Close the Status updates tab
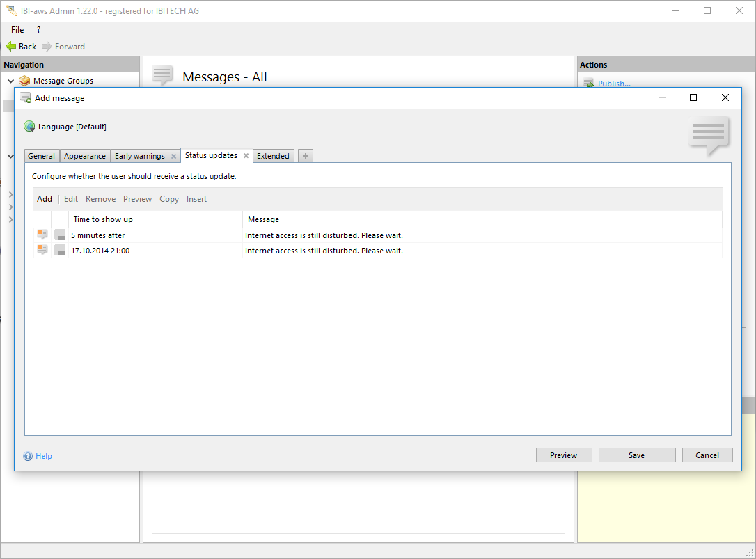Screen dimensions: 756x559 [x=246, y=156]
